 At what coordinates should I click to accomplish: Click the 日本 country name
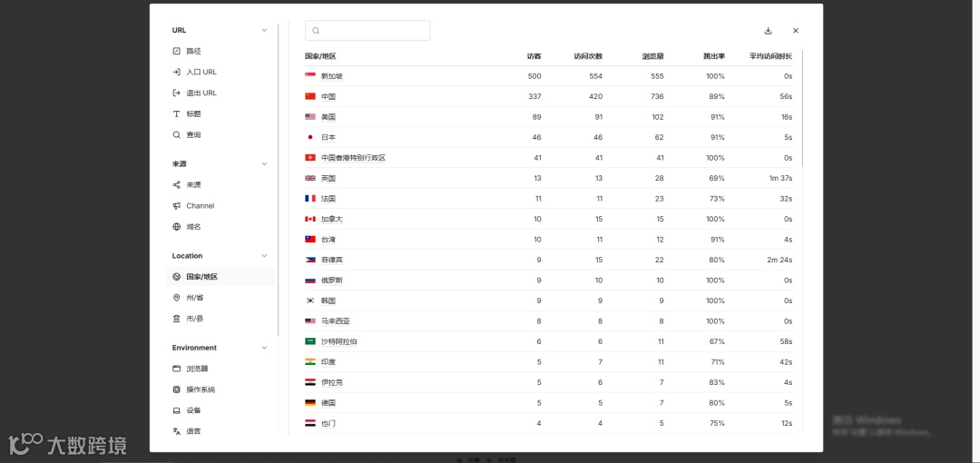tap(328, 138)
